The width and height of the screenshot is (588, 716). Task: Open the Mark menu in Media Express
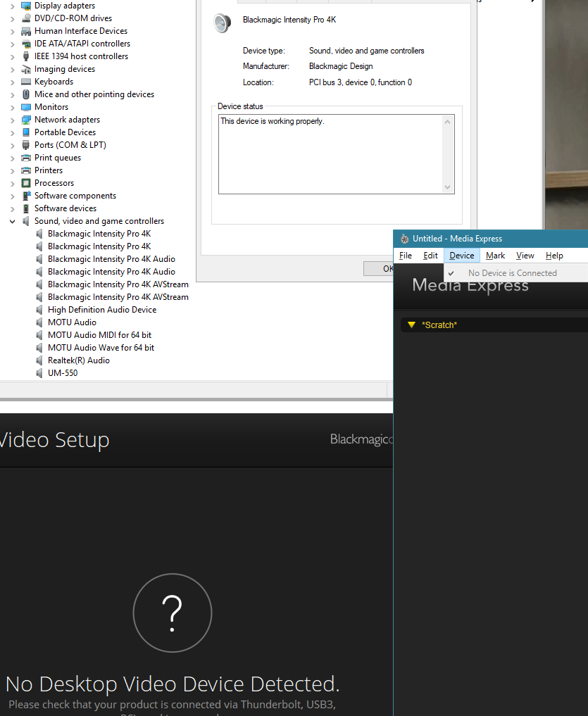tap(495, 256)
